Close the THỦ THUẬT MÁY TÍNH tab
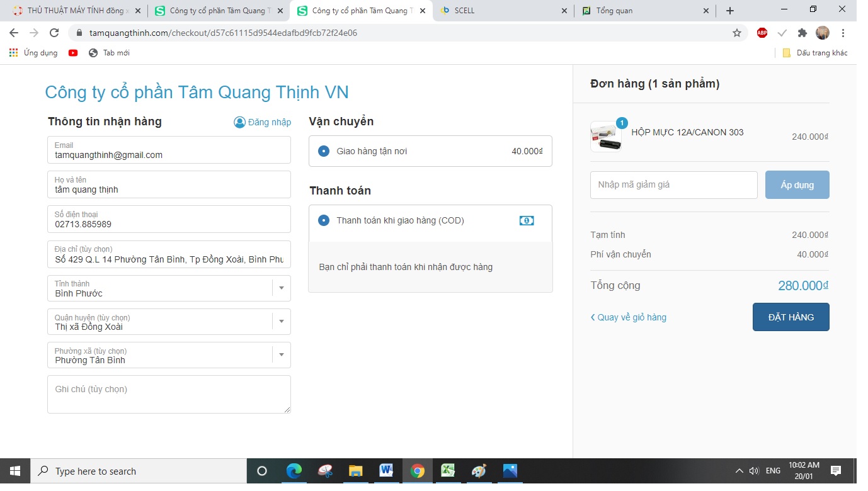This screenshot has height=491, width=868. coord(138,11)
